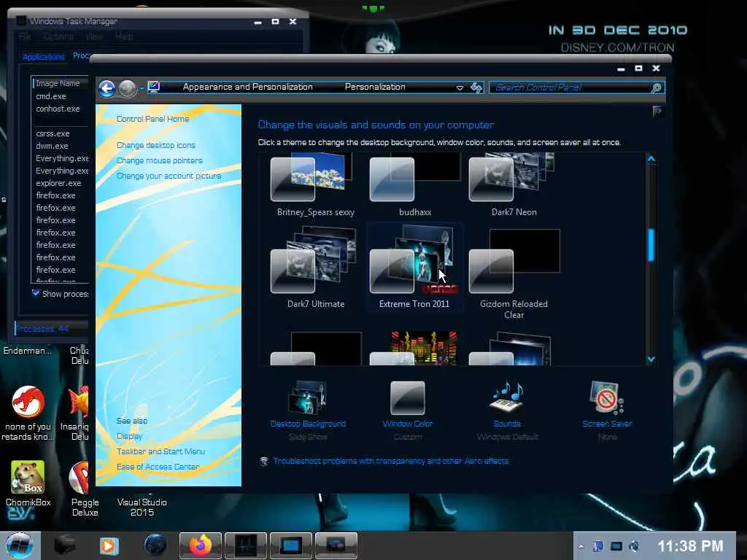Click Appearance and Personalization breadcrumb
The image size is (747, 560).
pos(248,87)
